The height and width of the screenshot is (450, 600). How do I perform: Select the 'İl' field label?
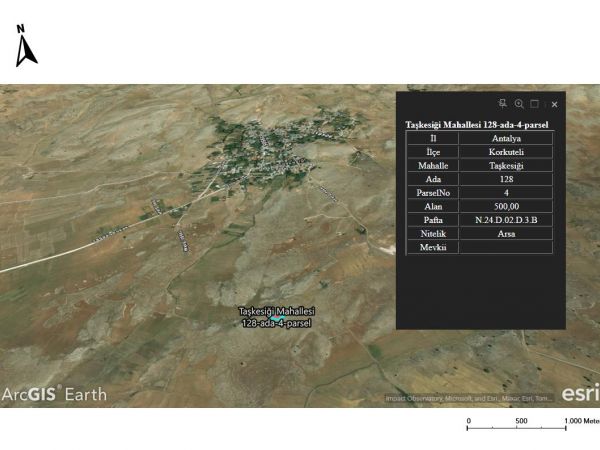coord(433,138)
